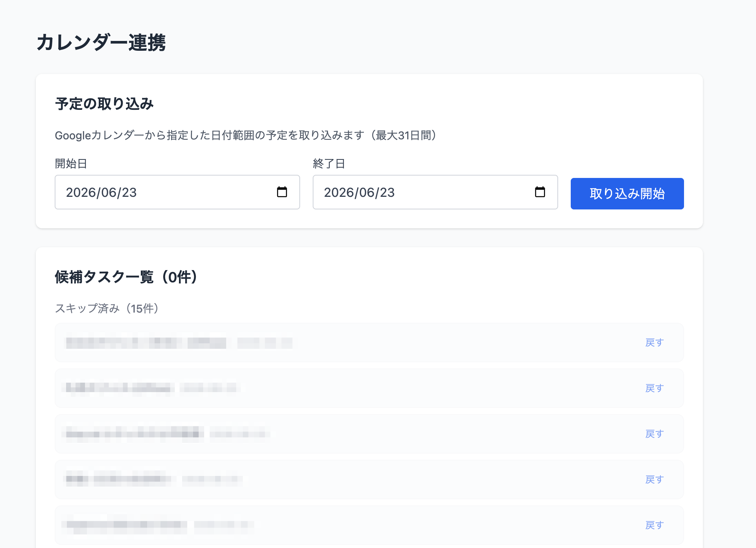
Task: Click the 開始日 label
Action: [71, 163]
